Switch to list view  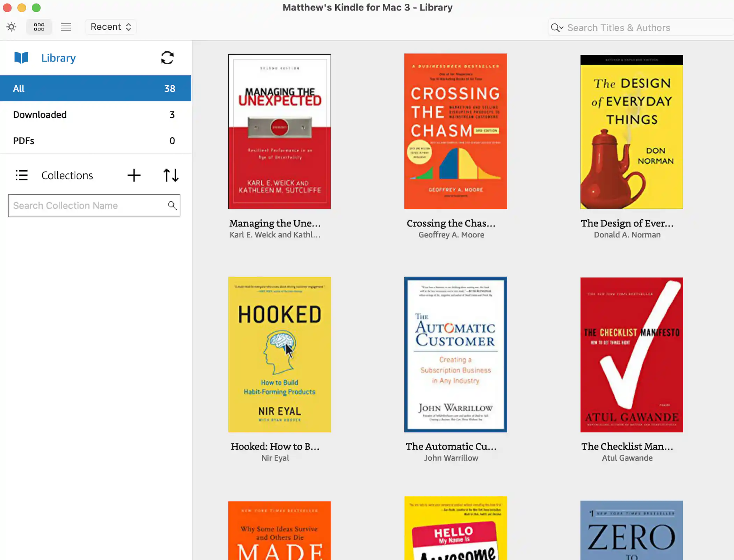66,27
